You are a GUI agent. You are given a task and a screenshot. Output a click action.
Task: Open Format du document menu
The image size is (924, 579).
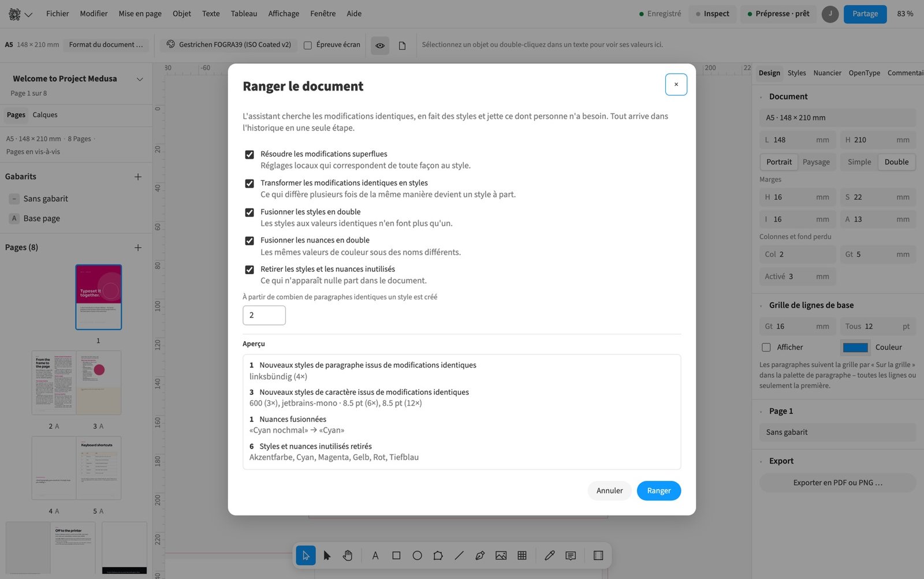click(x=106, y=44)
